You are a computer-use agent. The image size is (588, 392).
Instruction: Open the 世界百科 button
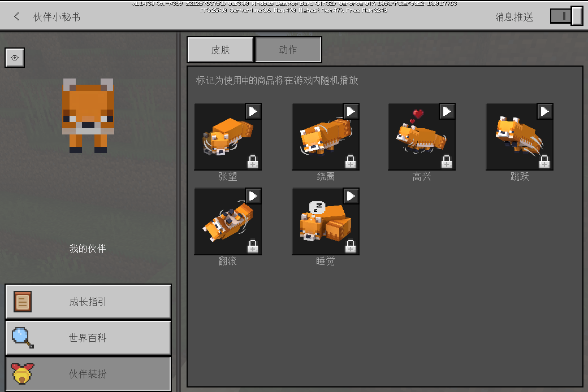88,338
